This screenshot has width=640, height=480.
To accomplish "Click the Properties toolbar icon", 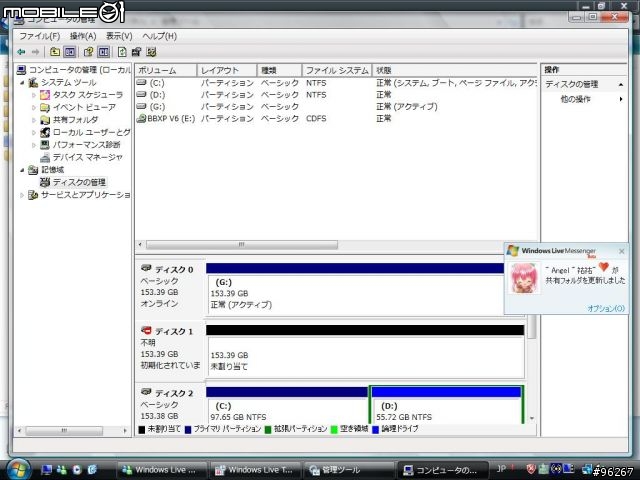I will click(x=136, y=52).
